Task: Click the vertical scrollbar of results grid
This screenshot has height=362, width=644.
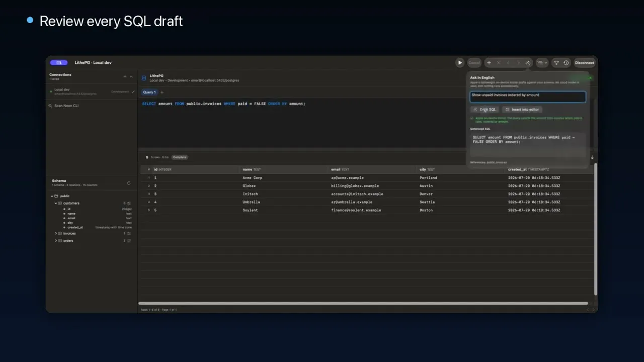Action: pyautogui.click(x=596, y=229)
